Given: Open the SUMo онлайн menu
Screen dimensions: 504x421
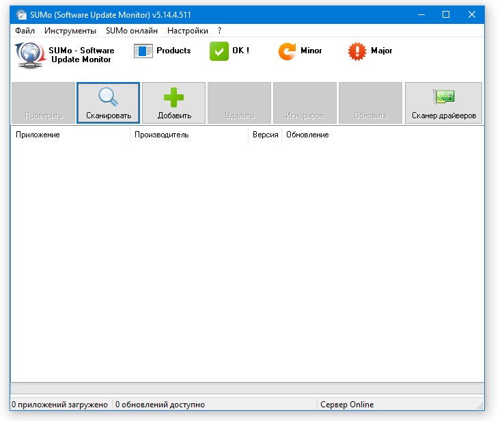Looking at the screenshot, I should 132,31.
